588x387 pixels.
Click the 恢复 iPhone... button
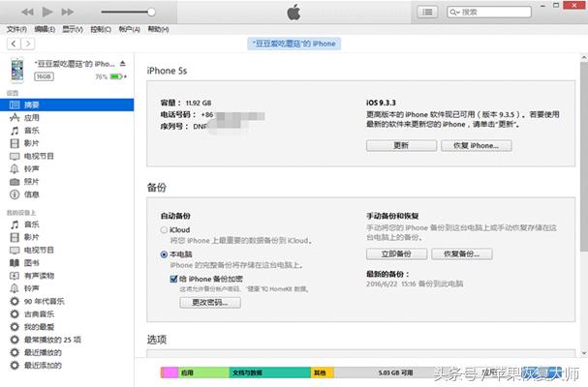tap(476, 146)
